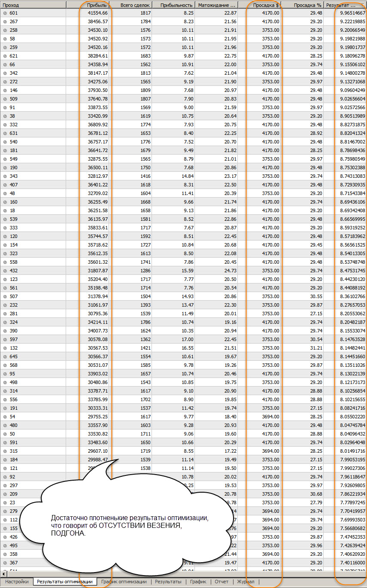367x588 pixels.
Task: Select the row icon for pass 258
Action: [x=5, y=30]
